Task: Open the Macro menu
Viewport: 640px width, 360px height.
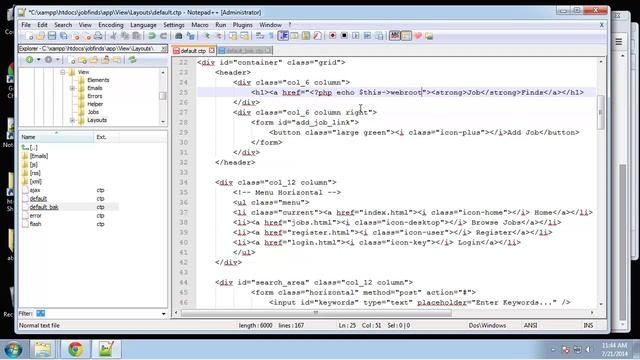Action: [200, 25]
